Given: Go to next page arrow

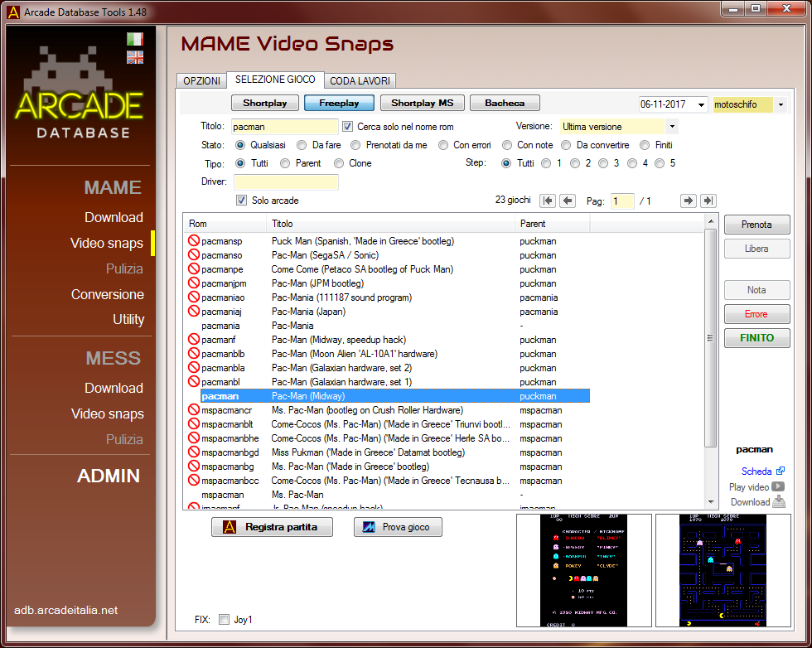Looking at the screenshot, I should (688, 201).
